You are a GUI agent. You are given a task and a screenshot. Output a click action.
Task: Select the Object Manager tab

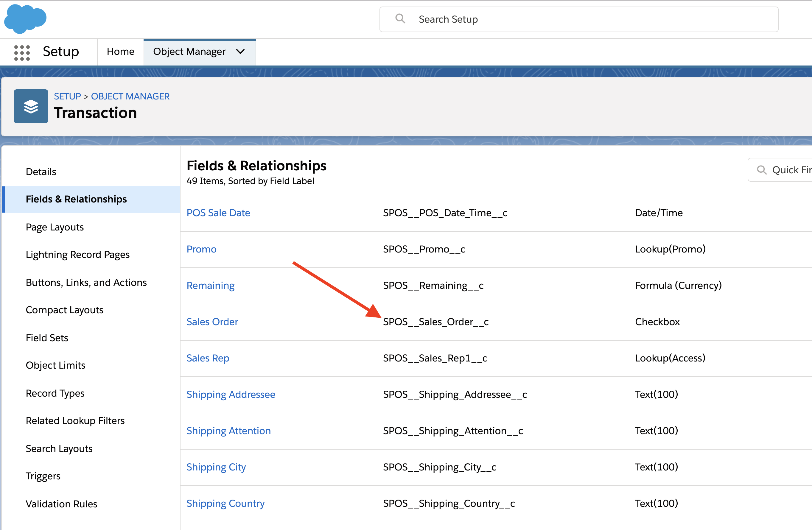click(x=189, y=52)
